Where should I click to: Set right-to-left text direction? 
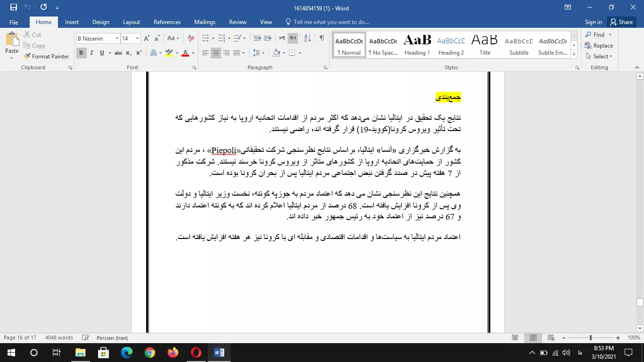click(x=292, y=38)
